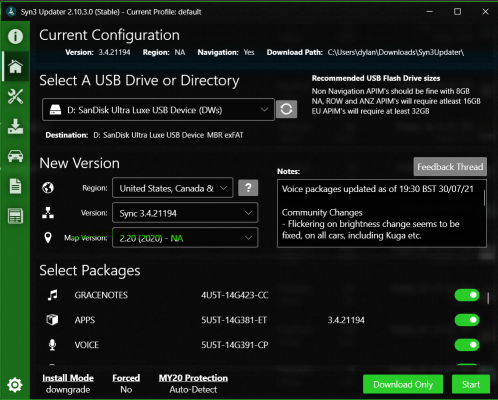Click the package list scrollbar
This screenshot has width=498, height=400.
pyautogui.click(x=488, y=298)
